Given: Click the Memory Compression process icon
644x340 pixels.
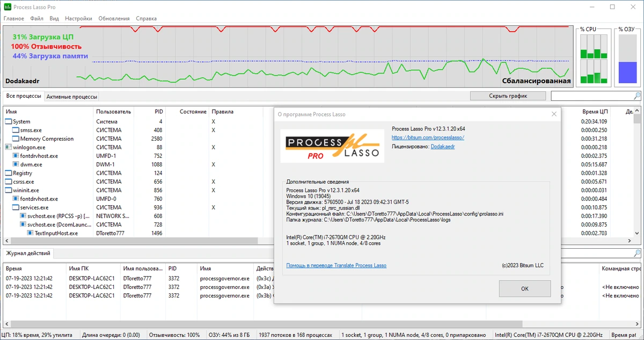Looking at the screenshot, I should tap(16, 139).
